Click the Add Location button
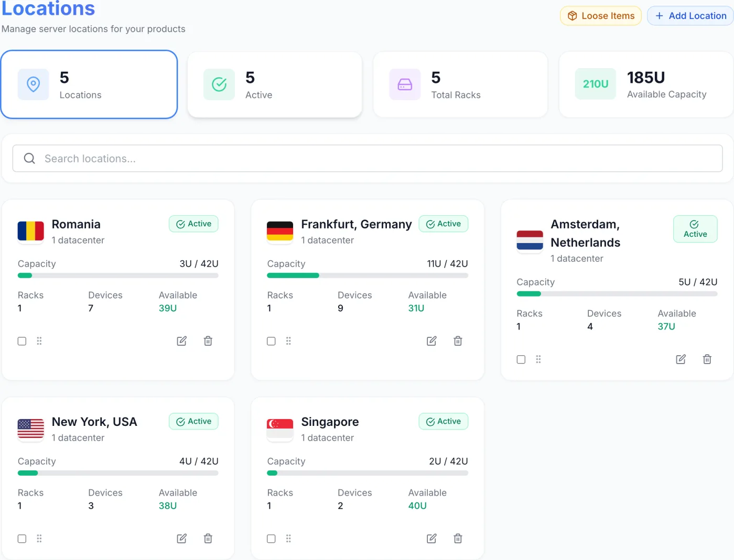The image size is (734, 560). point(690,16)
